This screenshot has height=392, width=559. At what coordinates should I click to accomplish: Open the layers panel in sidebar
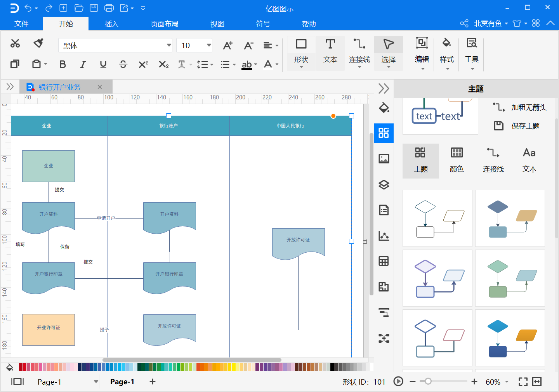[x=384, y=184]
